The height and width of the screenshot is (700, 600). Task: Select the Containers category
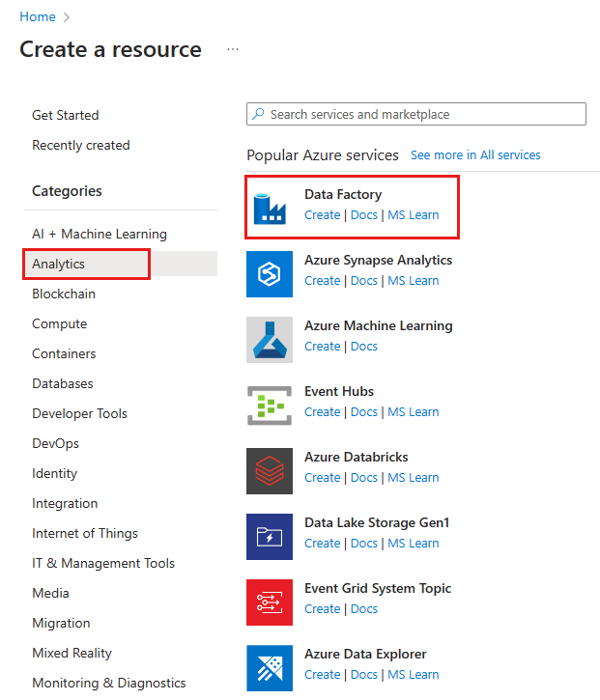pyautogui.click(x=64, y=353)
